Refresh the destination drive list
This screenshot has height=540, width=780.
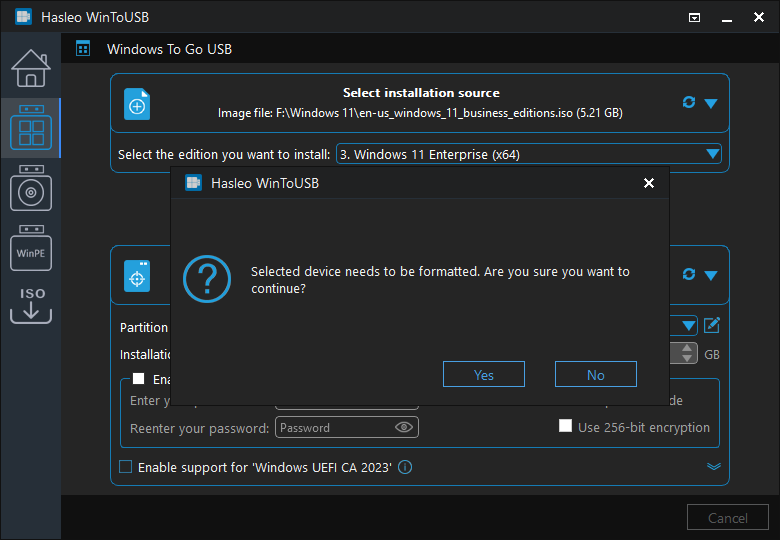click(x=688, y=274)
